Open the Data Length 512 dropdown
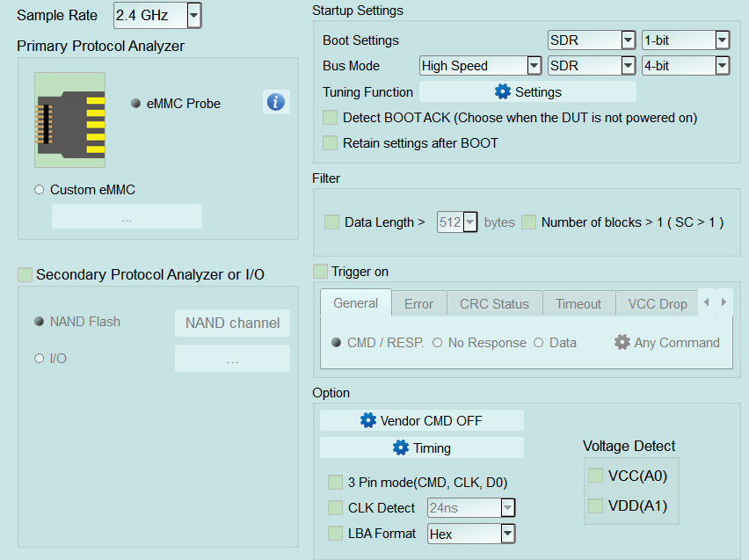Viewport: 749px width, 560px height. pos(457,222)
